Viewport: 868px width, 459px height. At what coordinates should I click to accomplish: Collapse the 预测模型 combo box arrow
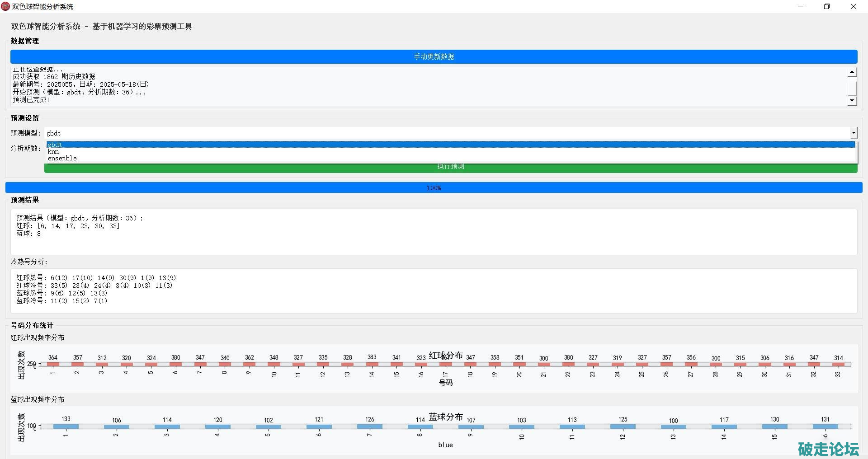(853, 133)
